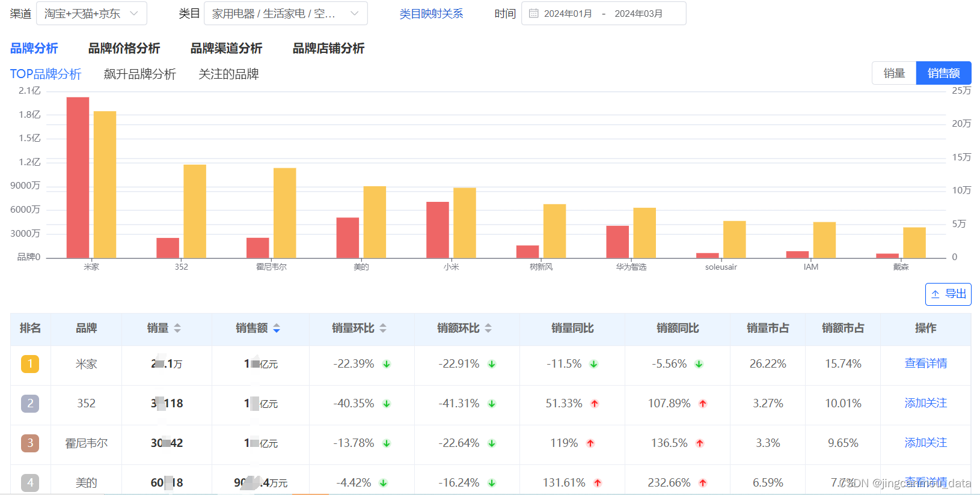Switch to the 品牌分析 tab
This screenshot has width=980, height=495.
pos(34,48)
